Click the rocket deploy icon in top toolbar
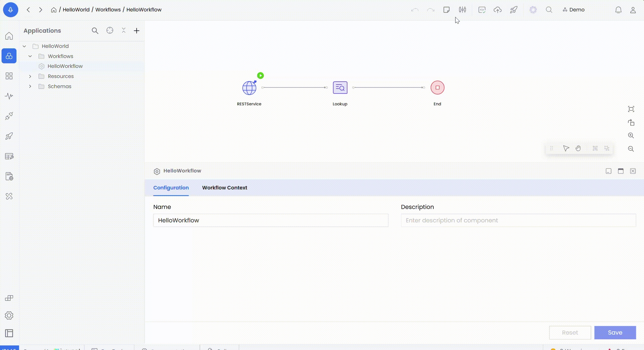Image resolution: width=644 pixels, height=350 pixels. coord(513,10)
